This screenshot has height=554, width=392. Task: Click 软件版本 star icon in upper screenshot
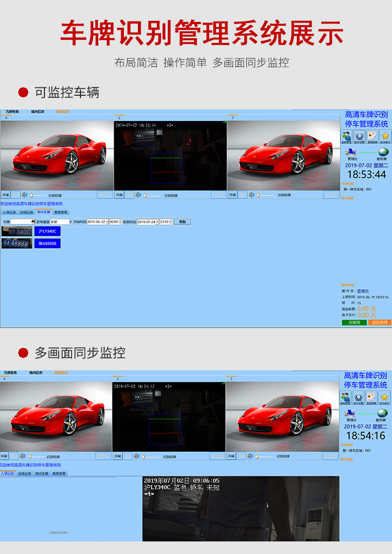[385, 137]
